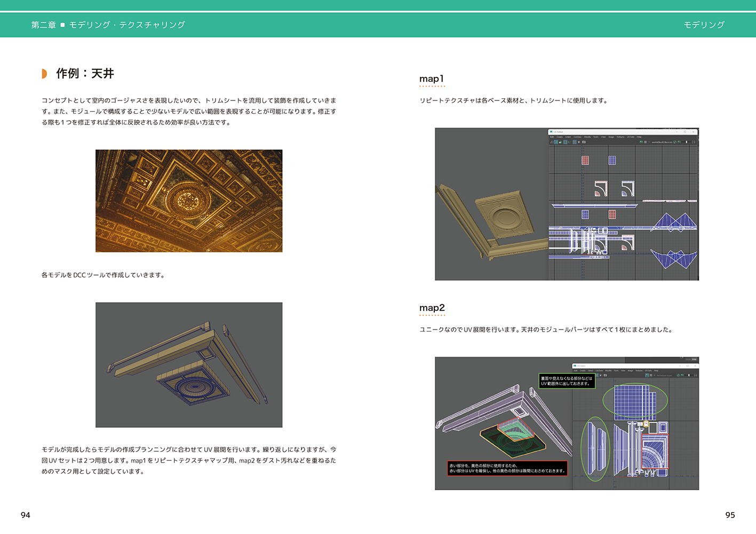
Task: Click top-left red UV grid shell in map1 editor
Action: [x=585, y=160]
